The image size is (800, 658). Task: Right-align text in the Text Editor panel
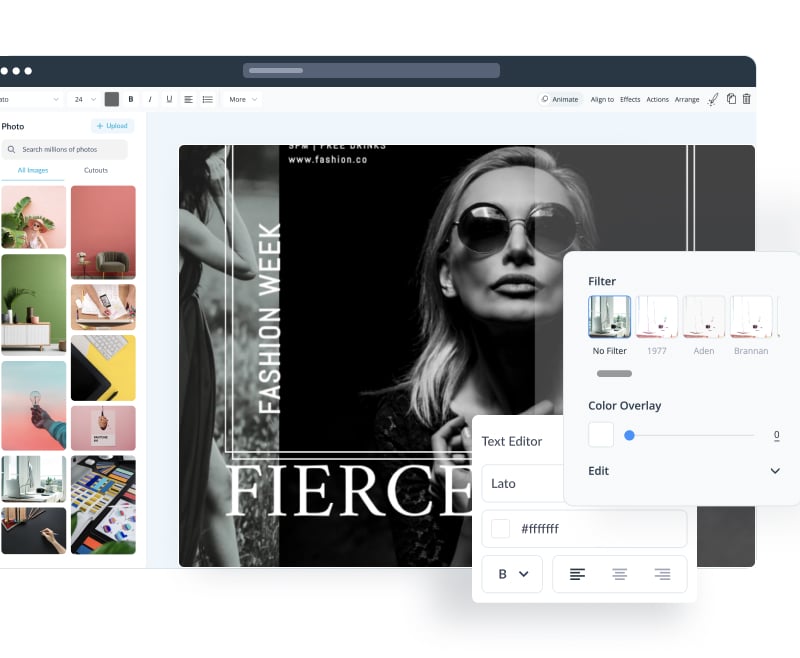tap(662, 574)
